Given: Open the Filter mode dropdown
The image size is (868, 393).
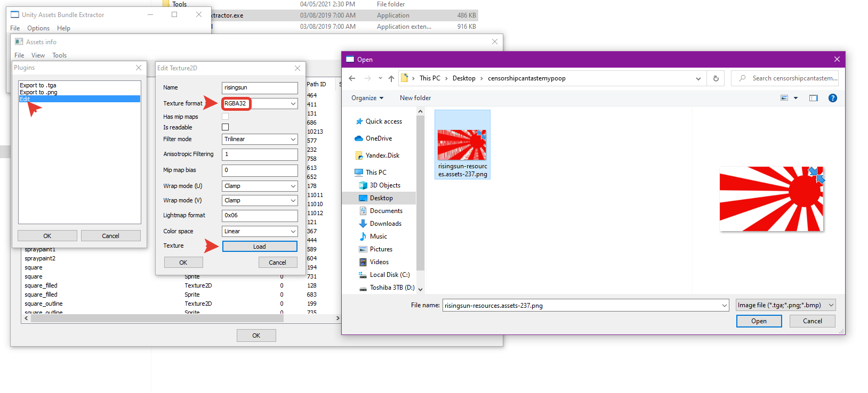Looking at the screenshot, I should click(293, 139).
